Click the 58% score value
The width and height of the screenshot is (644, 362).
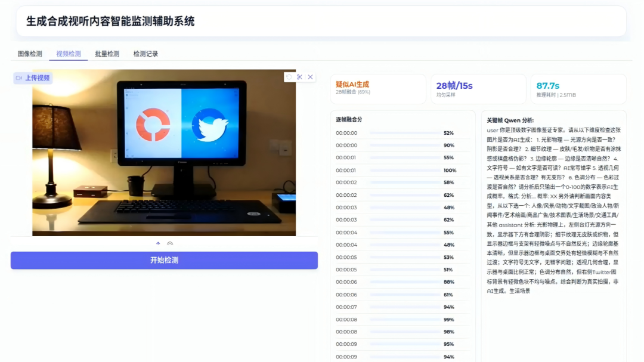pyautogui.click(x=449, y=182)
